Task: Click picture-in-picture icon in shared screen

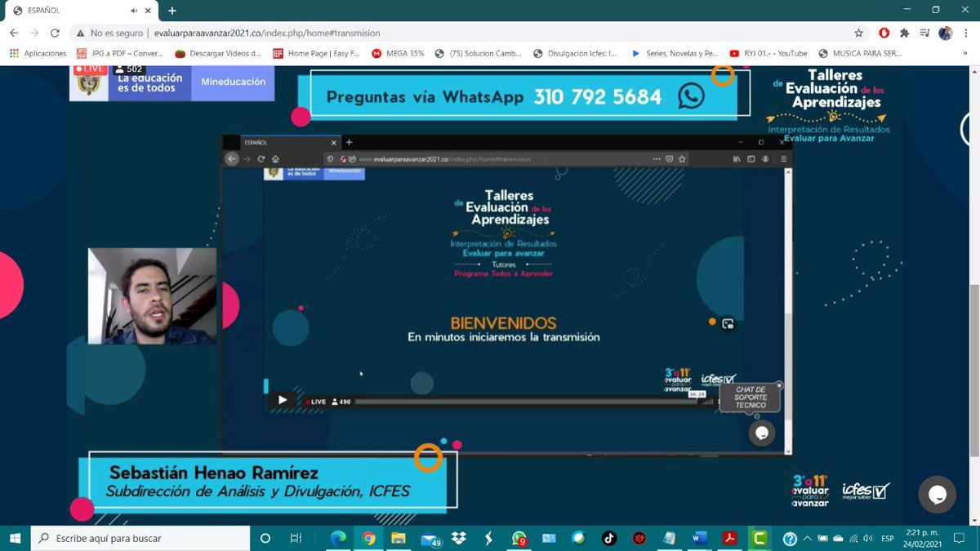Action: [728, 324]
